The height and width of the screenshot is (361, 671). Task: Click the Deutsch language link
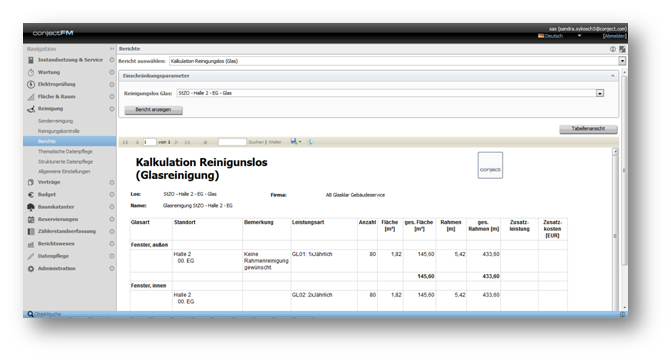[x=554, y=36]
